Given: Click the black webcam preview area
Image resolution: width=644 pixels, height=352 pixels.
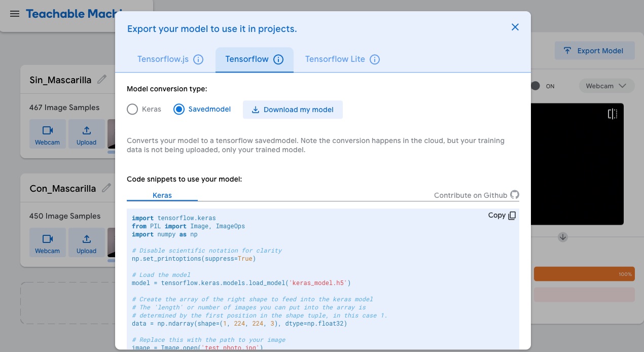Looking at the screenshot, I should pyautogui.click(x=577, y=164).
